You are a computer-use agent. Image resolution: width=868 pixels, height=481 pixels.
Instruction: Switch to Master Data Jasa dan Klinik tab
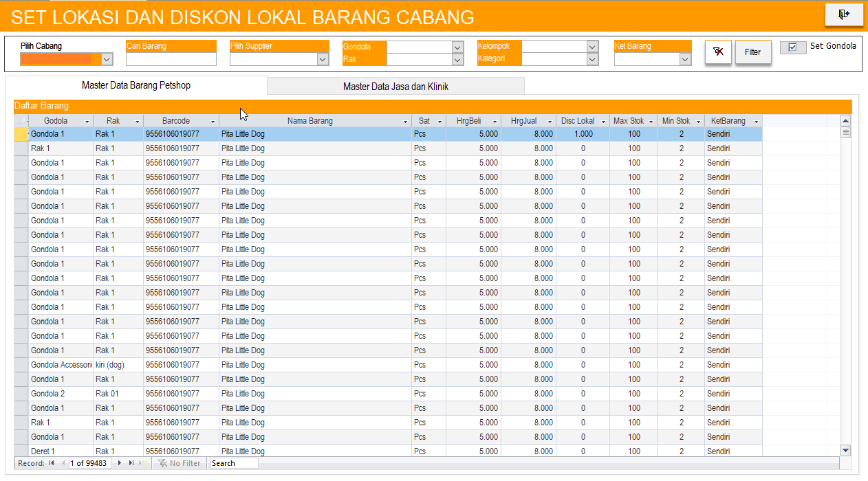[x=395, y=87]
